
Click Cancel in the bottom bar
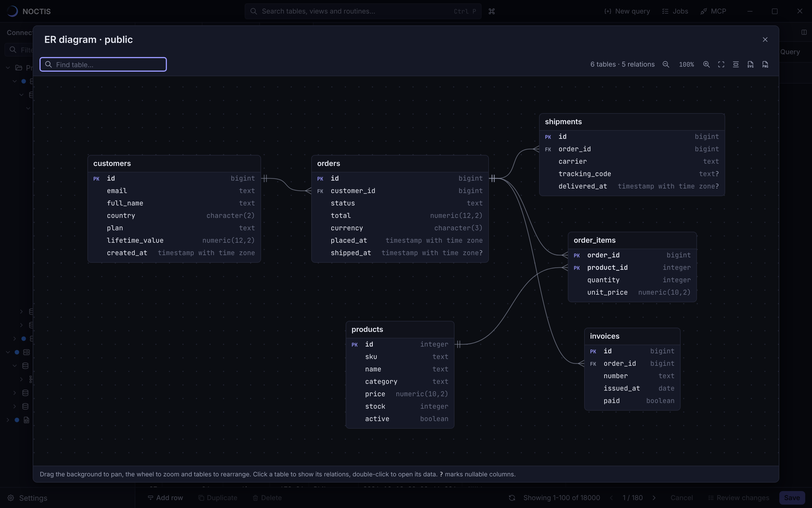(681, 498)
